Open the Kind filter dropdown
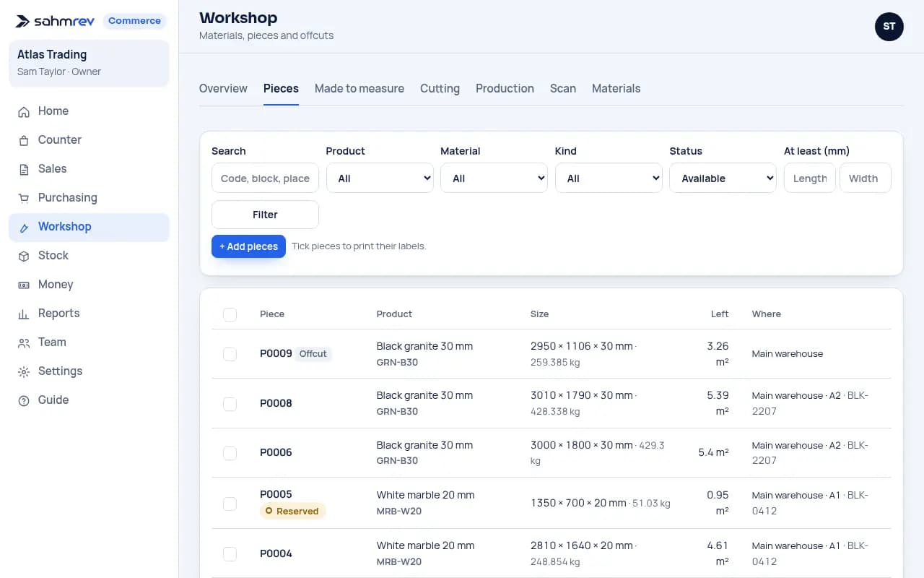Viewport: 924px width, 578px height. click(x=609, y=178)
